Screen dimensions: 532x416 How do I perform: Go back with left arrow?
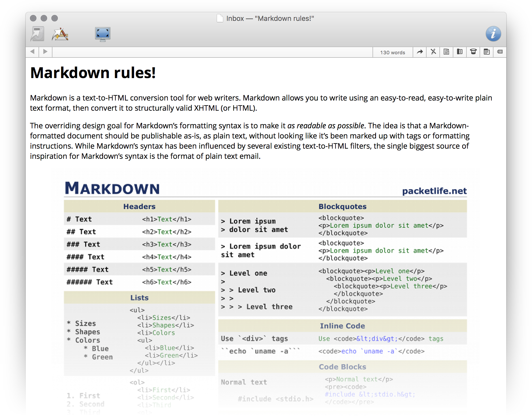coord(32,52)
